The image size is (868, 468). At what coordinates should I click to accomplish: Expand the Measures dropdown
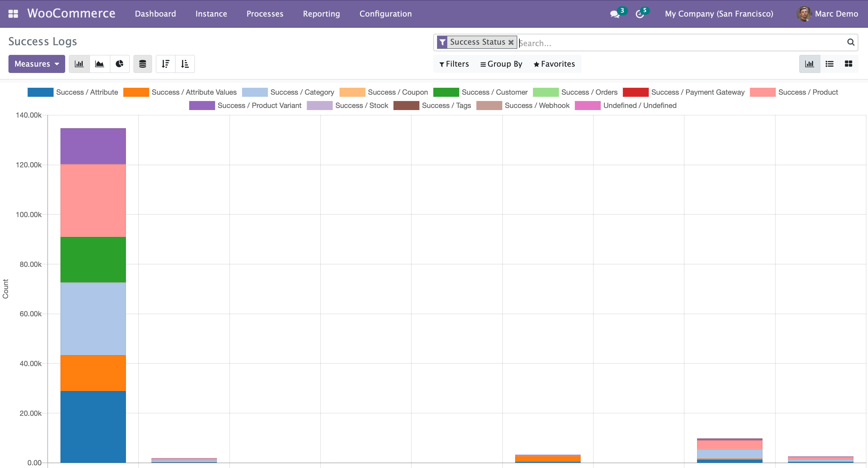point(37,64)
